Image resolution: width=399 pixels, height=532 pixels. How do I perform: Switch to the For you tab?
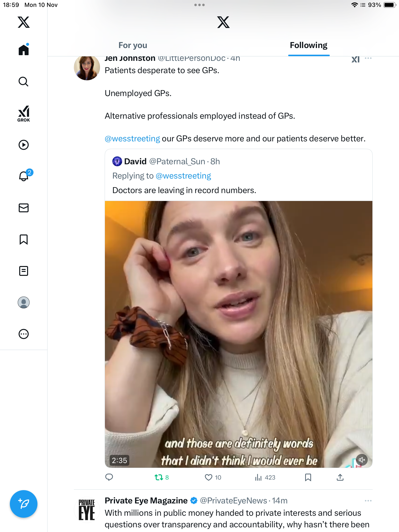pos(133,45)
